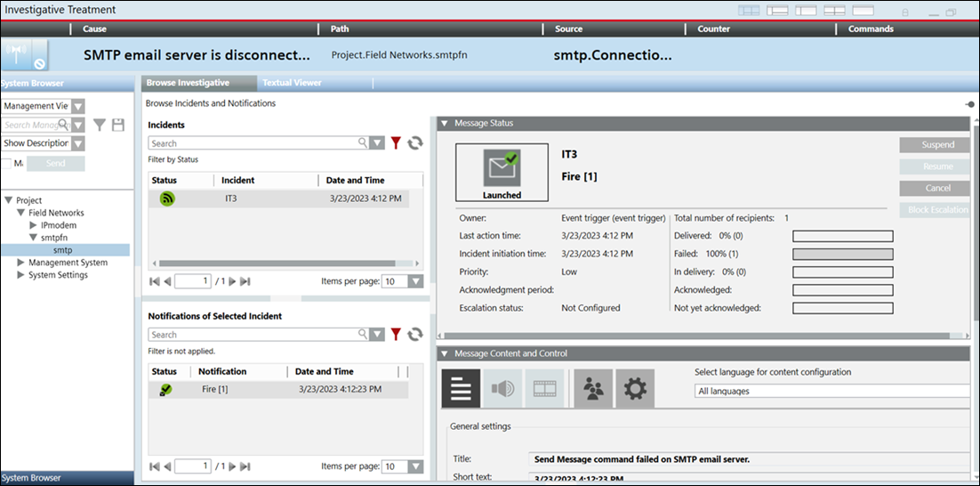
Task: Click the video content filmstrip icon
Action: coord(542,389)
